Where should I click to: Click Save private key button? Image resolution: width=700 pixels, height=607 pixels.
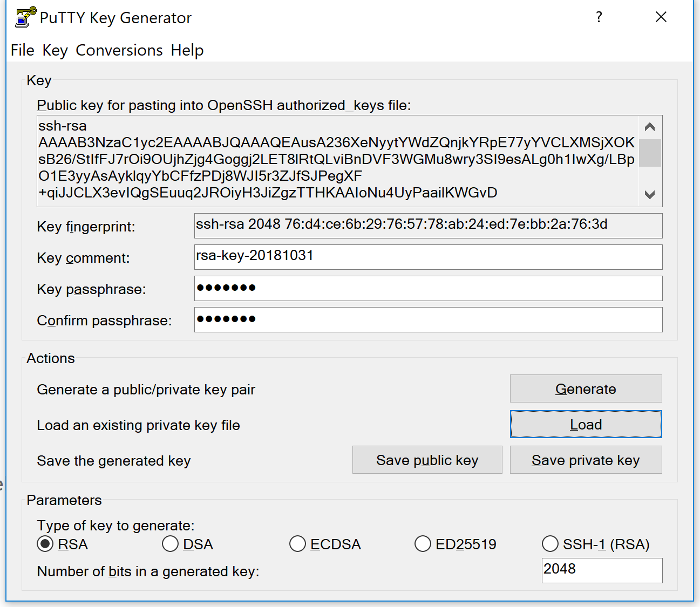point(586,460)
